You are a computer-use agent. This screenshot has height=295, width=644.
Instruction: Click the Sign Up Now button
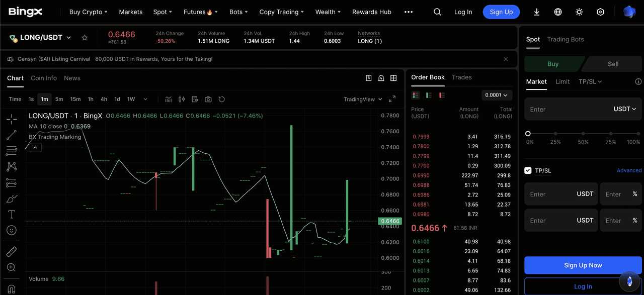click(x=583, y=265)
